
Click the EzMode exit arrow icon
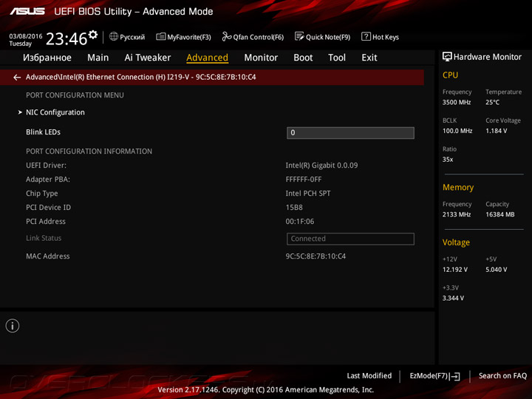coord(455,376)
